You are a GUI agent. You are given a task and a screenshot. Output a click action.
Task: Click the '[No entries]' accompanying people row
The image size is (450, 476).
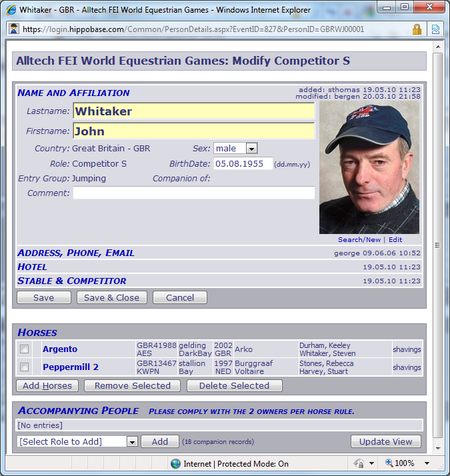(x=220, y=425)
